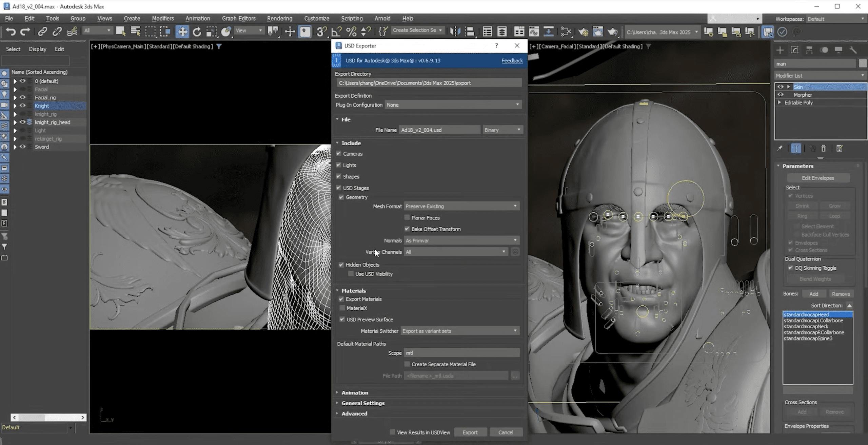The image size is (868, 445).
Task: Enable the MaterialX checkbox
Action: tap(342, 308)
